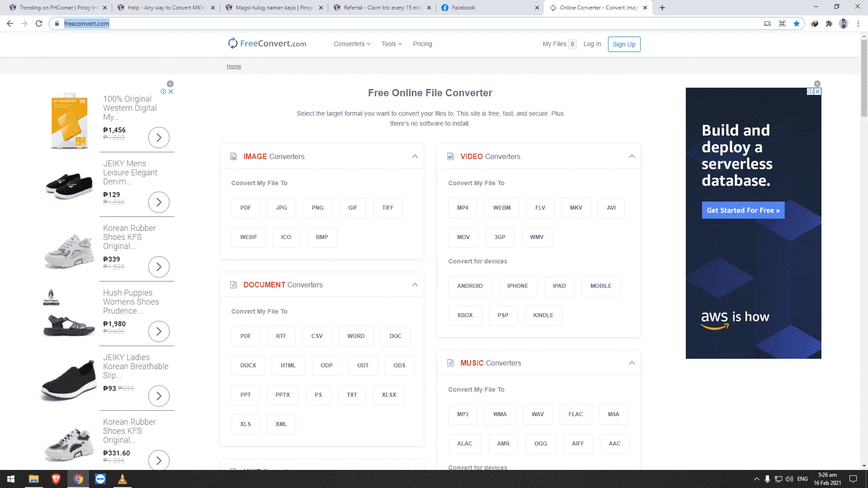
Task: Click the Log In link
Action: pyautogui.click(x=592, y=44)
